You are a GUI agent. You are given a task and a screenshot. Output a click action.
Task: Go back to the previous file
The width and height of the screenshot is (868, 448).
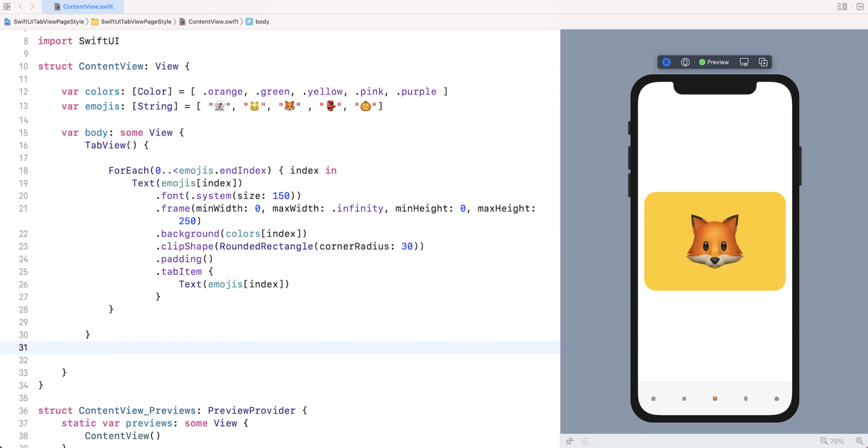[x=21, y=7]
